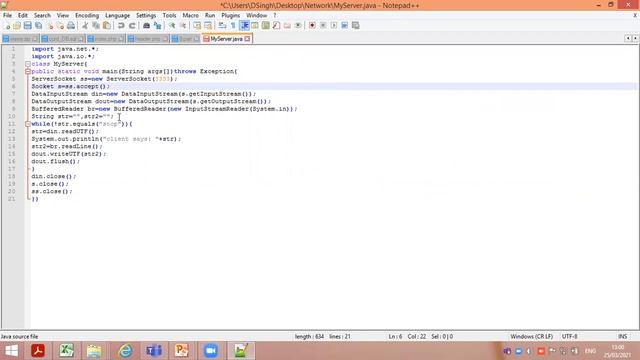Open Adobe Reader from taskbar
Image resolution: width=640 pixels, height=360 pixels.
(x=38, y=351)
